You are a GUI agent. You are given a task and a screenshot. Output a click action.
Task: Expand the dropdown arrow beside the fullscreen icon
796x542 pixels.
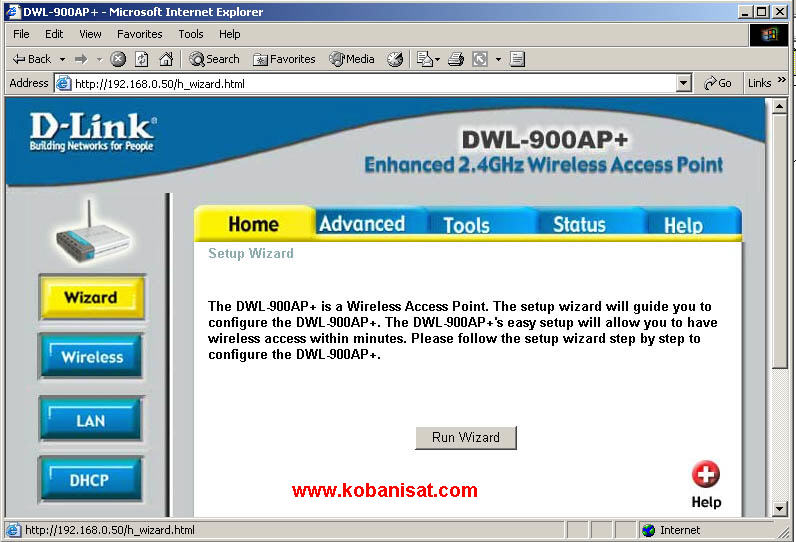(499, 59)
